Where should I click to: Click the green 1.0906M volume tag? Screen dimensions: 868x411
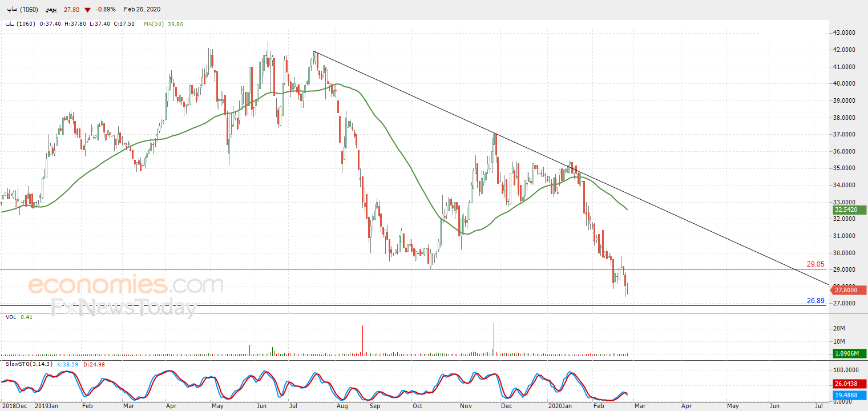pos(850,354)
